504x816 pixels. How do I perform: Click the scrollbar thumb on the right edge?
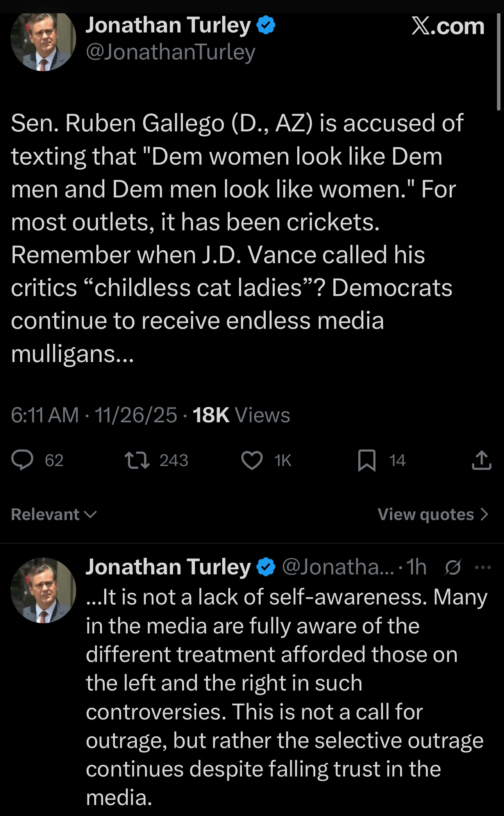tap(499, 63)
